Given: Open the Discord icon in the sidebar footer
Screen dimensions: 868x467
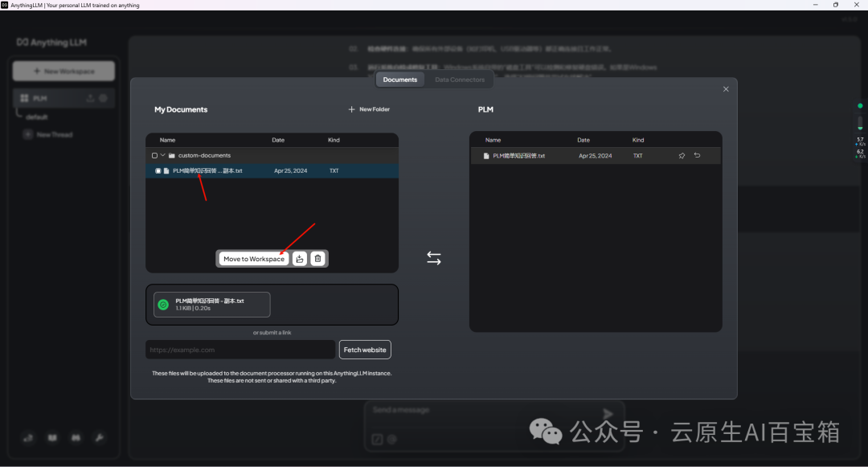Looking at the screenshot, I should point(76,438).
